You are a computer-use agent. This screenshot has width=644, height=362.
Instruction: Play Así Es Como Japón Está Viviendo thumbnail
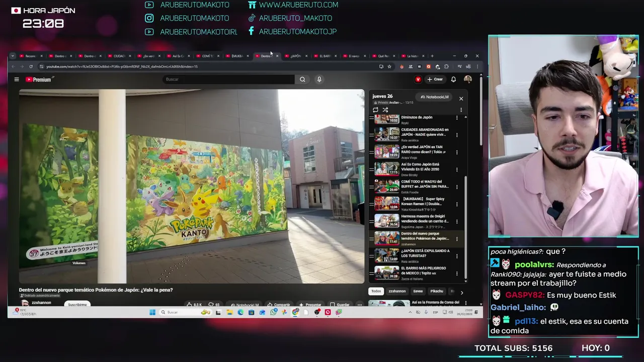click(x=387, y=169)
